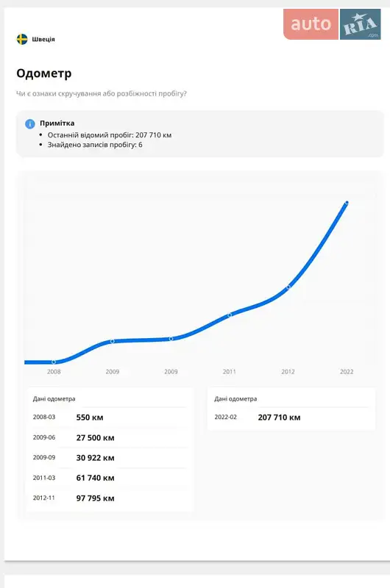Click the 2012-11 row showing 97 795 км
Viewport: 390px width, 588px height.
110,498
